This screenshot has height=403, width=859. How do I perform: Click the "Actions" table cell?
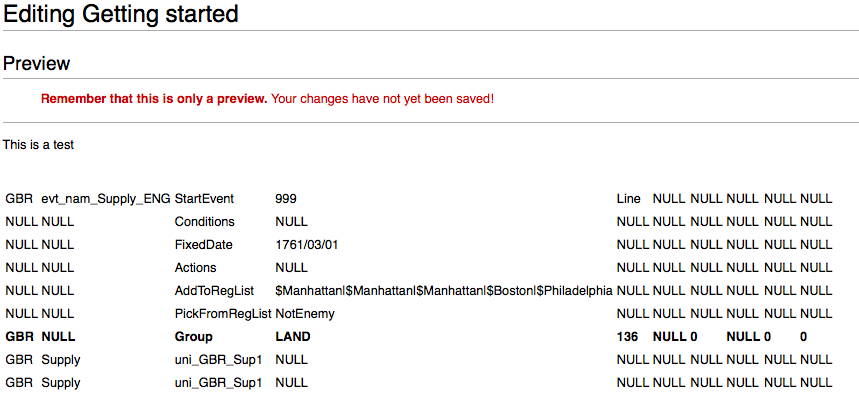(195, 268)
